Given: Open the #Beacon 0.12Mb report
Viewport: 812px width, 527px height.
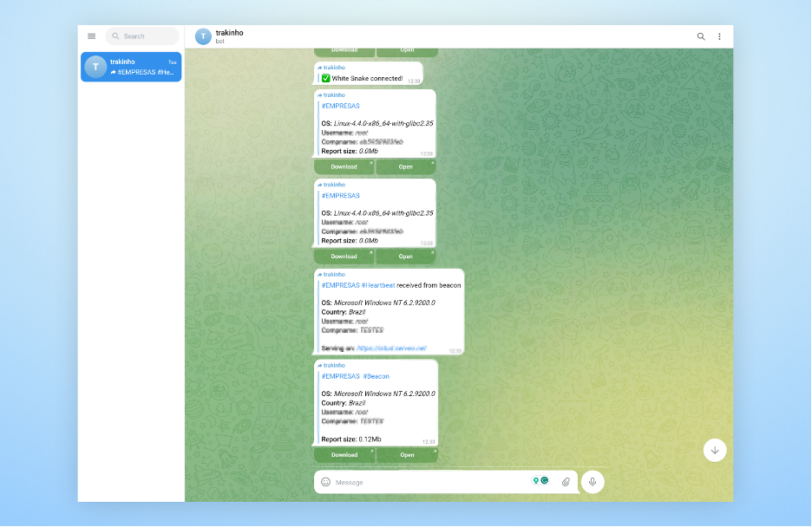Looking at the screenshot, I should pos(407,455).
